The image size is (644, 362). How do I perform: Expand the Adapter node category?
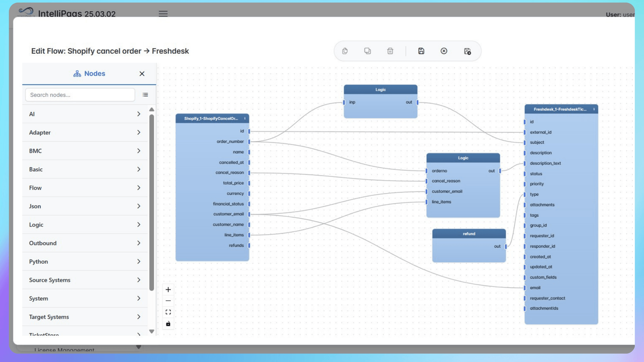(x=85, y=132)
